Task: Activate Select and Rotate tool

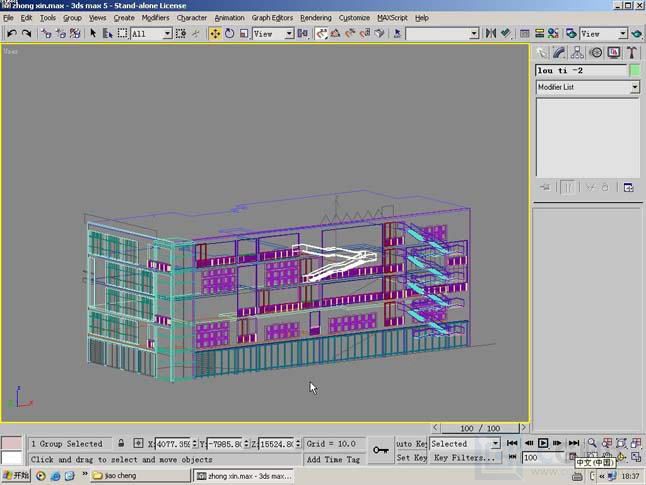Action: point(229,33)
